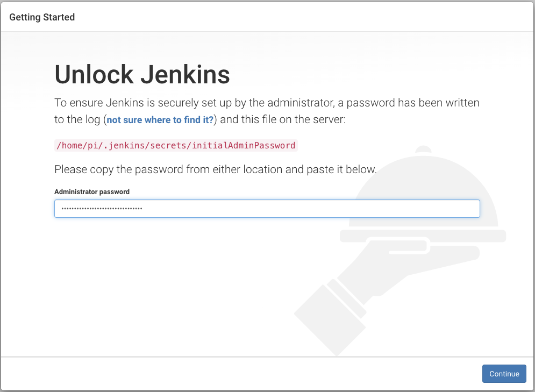Click the Getting Started title

tap(42, 17)
